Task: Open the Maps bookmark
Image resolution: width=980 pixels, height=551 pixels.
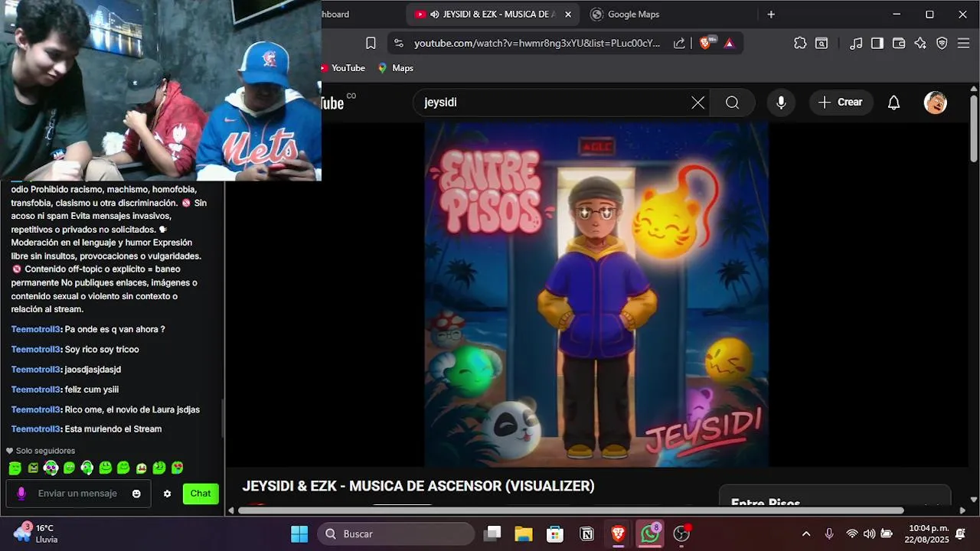Action: click(x=395, y=68)
